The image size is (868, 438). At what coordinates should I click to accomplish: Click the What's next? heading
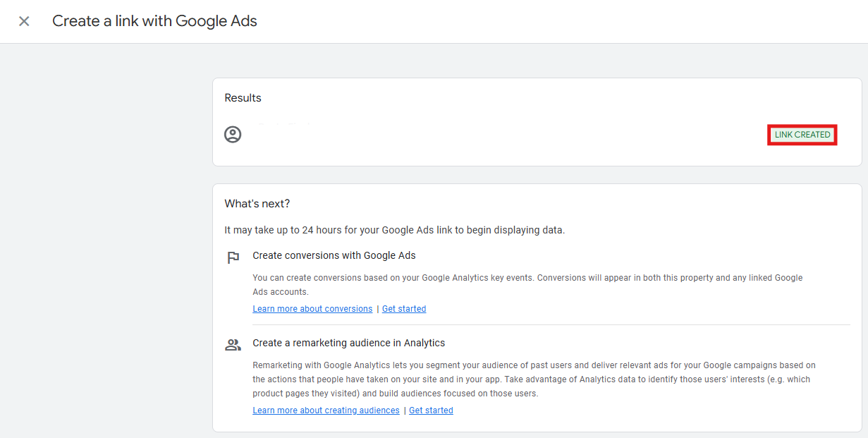coord(257,204)
